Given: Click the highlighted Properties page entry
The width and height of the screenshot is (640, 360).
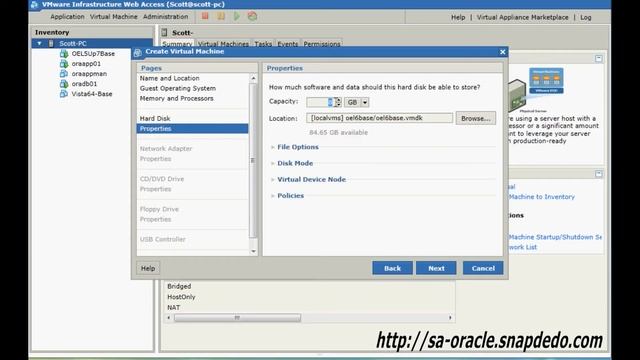Looking at the screenshot, I should pos(192,129).
